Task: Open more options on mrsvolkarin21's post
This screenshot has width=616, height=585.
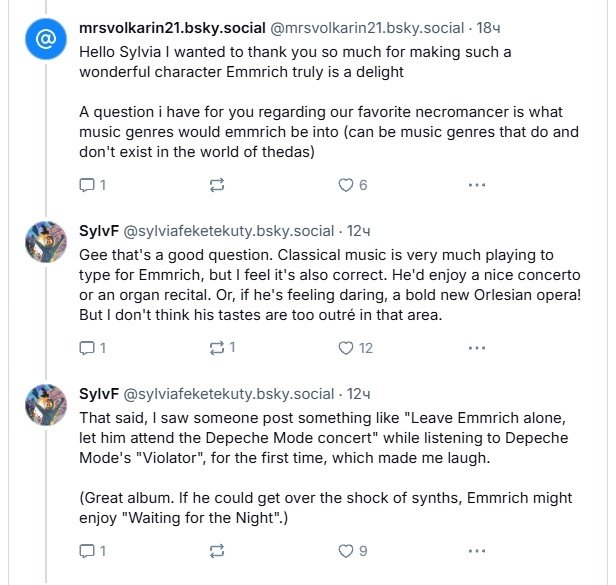Action: [x=477, y=185]
